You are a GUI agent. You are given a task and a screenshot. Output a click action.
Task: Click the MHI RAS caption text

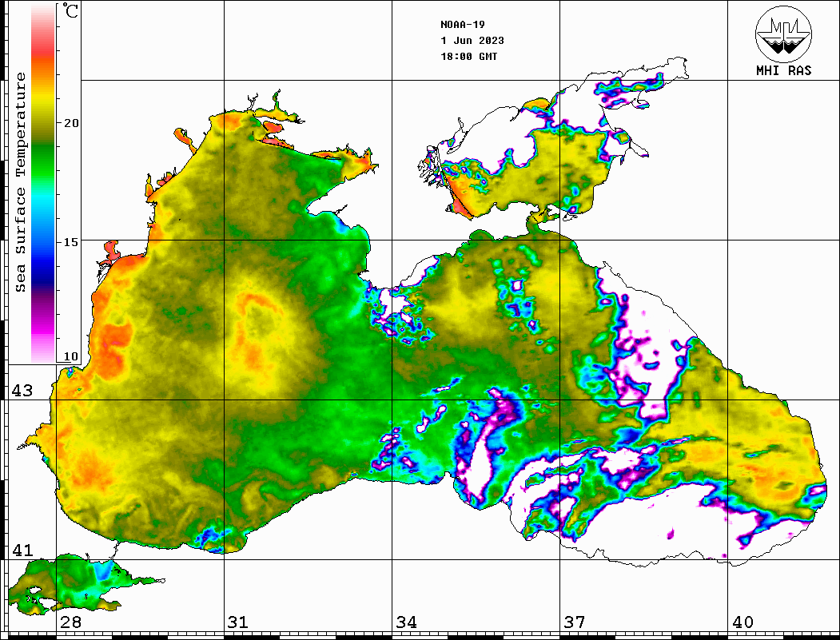tap(783, 70)
